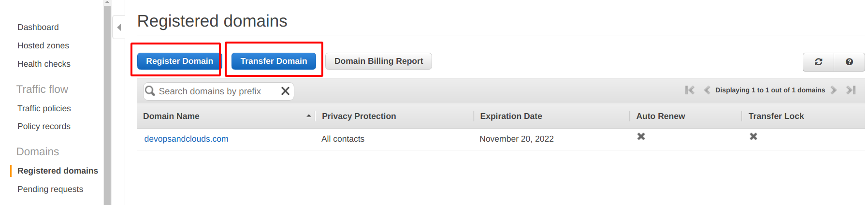Select Health checks in the sidebar

(43, 64)
